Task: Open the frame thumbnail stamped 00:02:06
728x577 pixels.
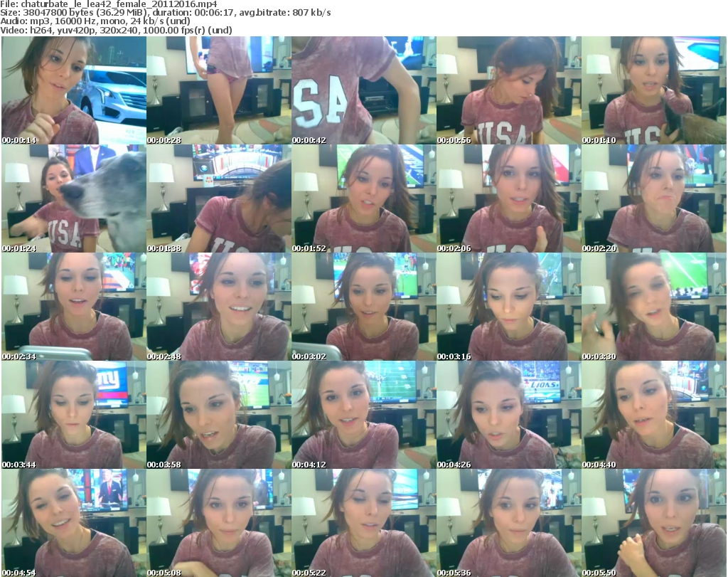Action: 508,198
